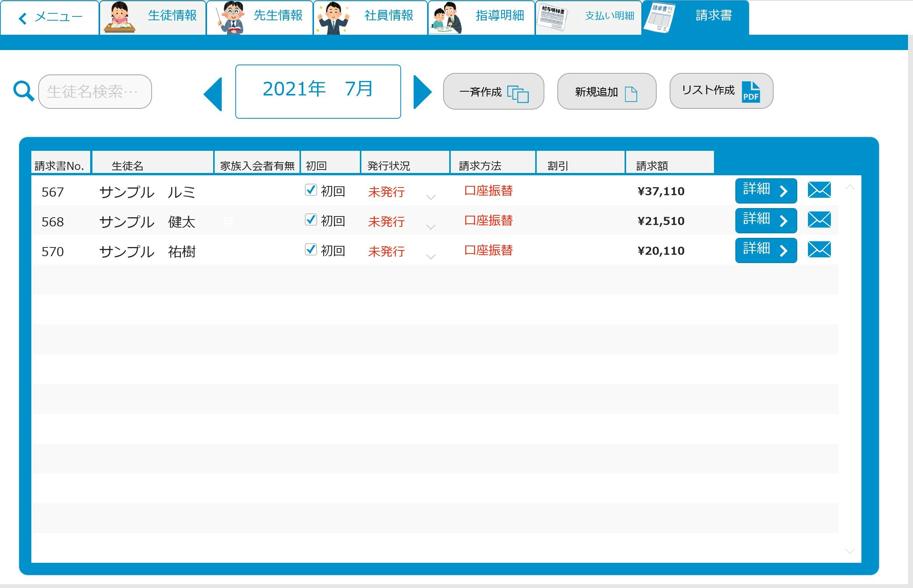Screen dimensions: 913x588
Task: Toggle 初回 checkbox for サンプル 祐樹
Action: (311, 249)
